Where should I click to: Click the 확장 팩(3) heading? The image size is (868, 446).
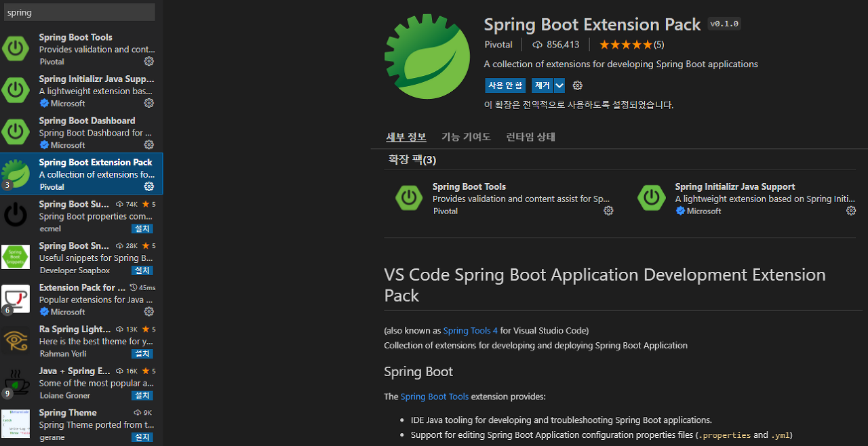412,160
